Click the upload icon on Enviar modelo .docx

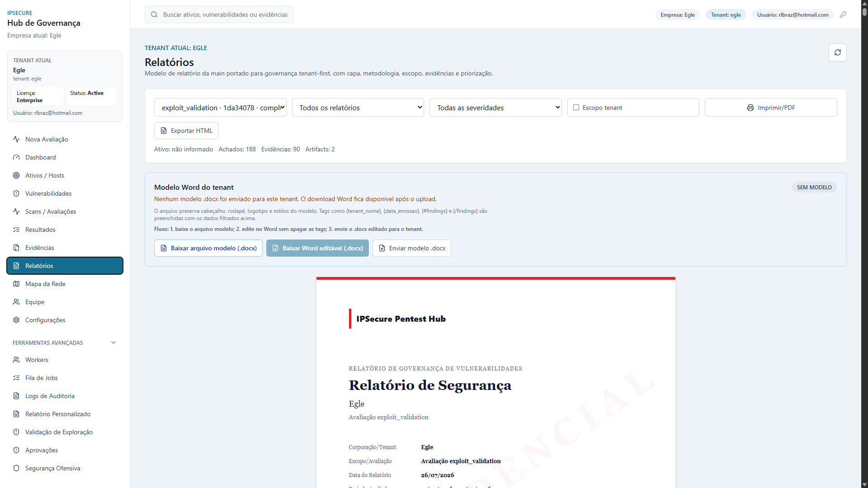(x=382, y=248)
